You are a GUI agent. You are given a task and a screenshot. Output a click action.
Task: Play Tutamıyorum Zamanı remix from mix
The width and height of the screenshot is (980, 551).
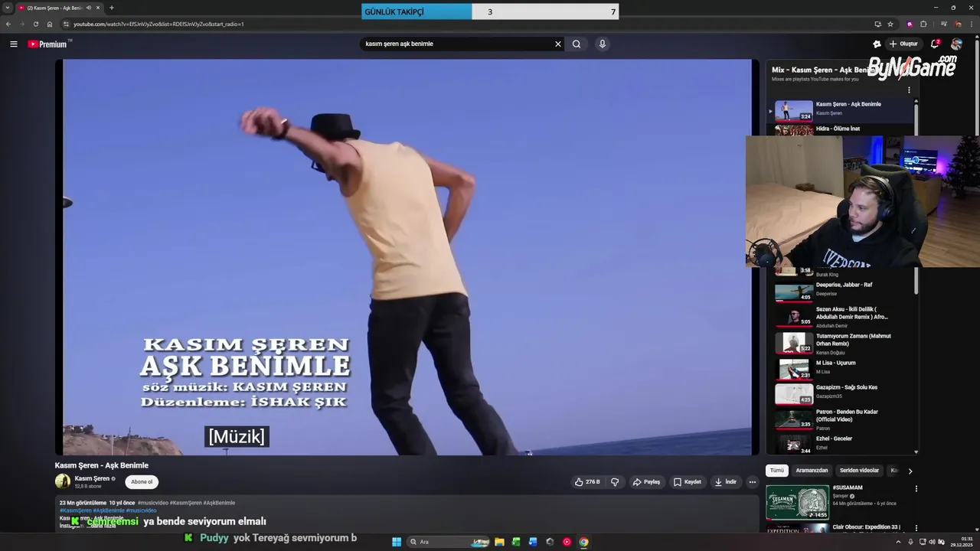coord(842,343)
